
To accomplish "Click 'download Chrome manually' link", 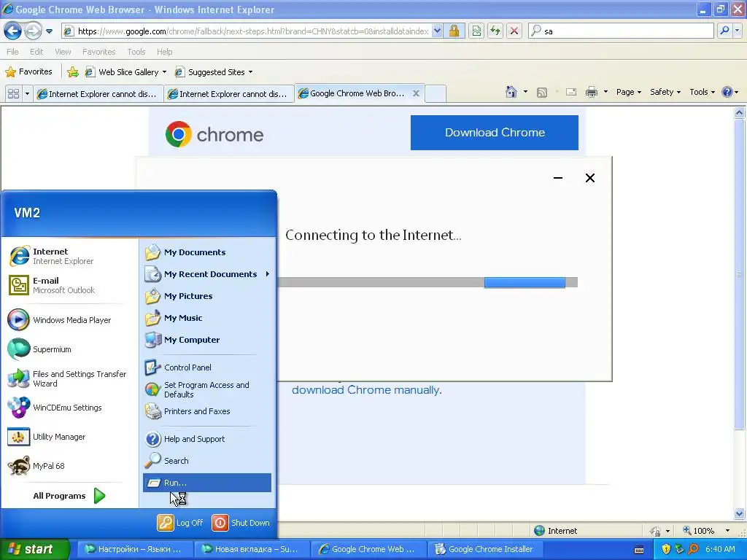I will pos(366,390).
